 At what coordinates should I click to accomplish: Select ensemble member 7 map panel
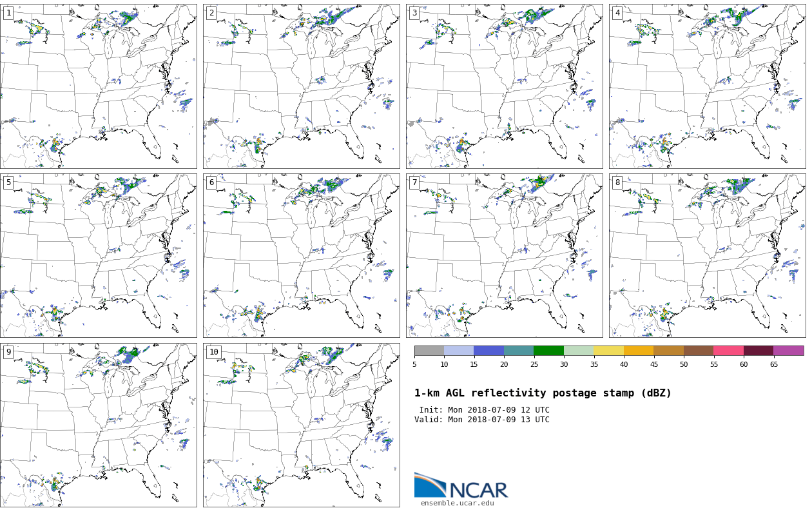point(505,255)
